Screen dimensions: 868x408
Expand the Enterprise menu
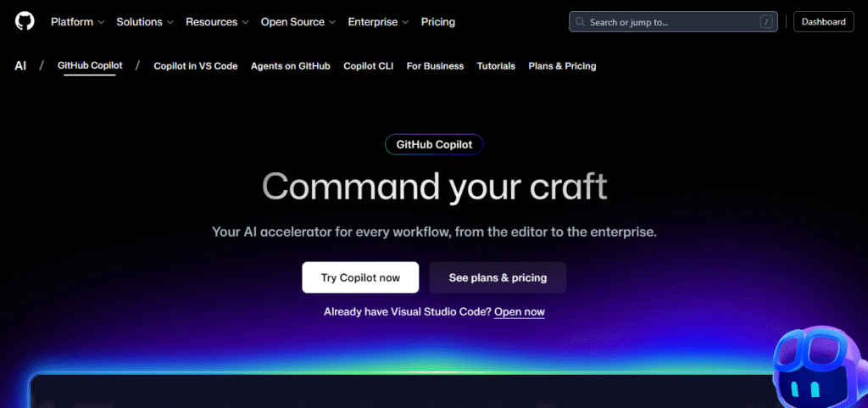point(378,22)
